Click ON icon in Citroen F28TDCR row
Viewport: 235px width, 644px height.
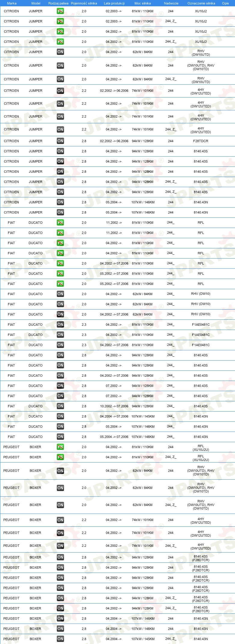[x=60, y=141]
